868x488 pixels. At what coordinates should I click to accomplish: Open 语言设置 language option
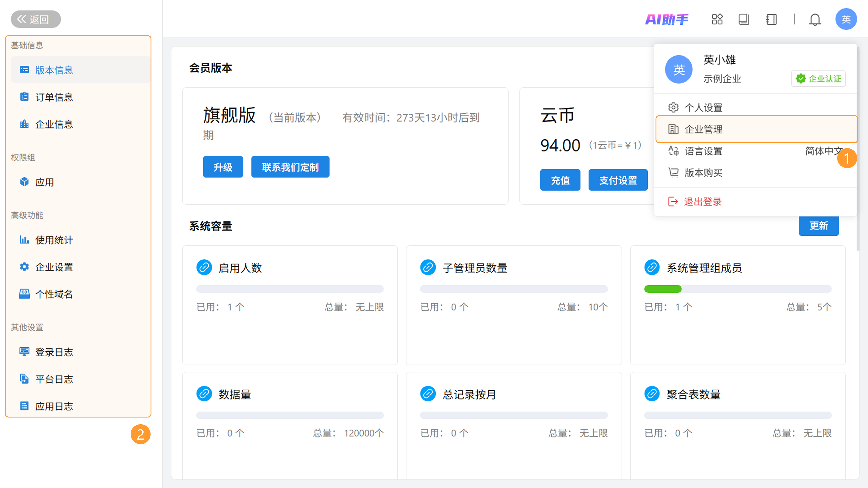(703, 151)
